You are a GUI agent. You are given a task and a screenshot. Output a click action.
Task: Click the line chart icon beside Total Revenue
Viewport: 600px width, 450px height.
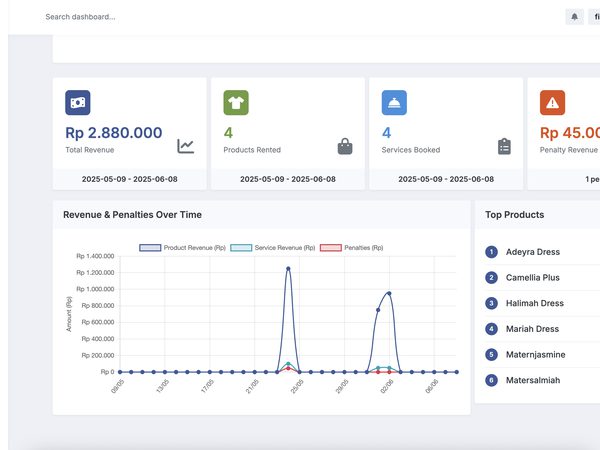(186, 146)
